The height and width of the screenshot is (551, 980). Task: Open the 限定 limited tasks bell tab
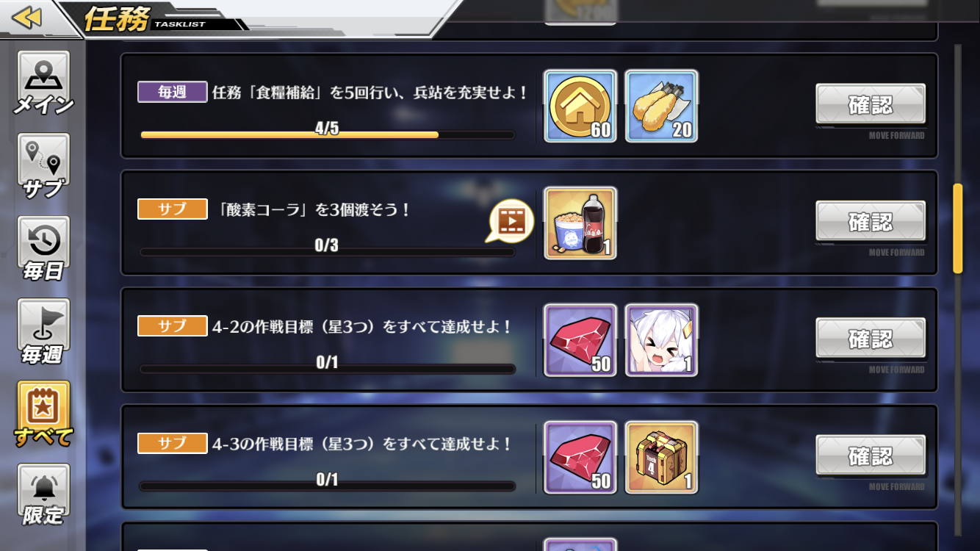[x=43, y=496]
